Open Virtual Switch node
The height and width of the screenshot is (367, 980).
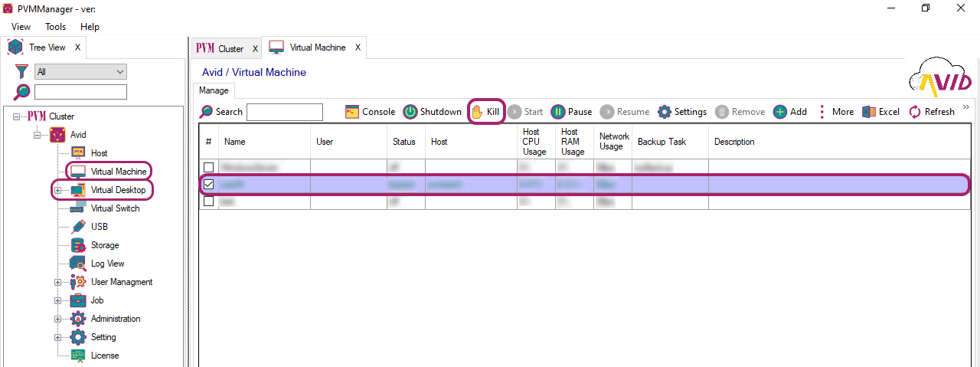coord(115,208)
